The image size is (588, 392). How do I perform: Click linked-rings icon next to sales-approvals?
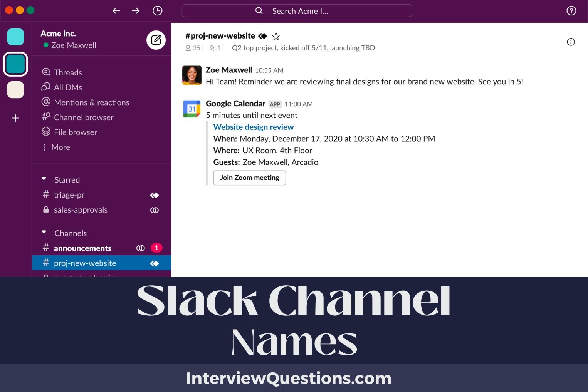[155, 210]
